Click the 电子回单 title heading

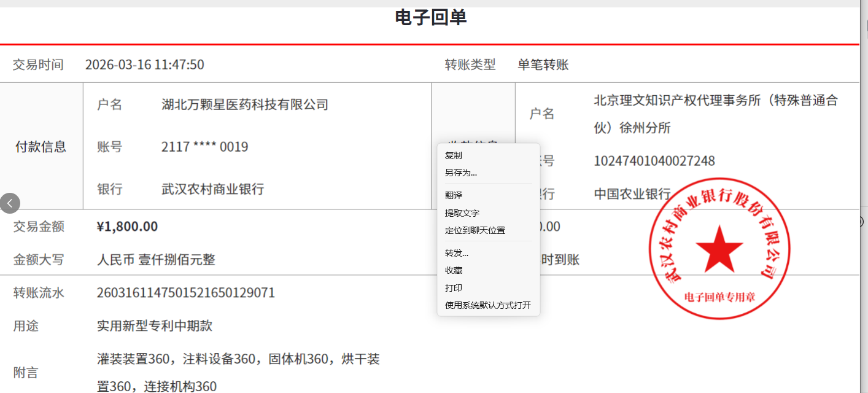click(x=431, y=18)
